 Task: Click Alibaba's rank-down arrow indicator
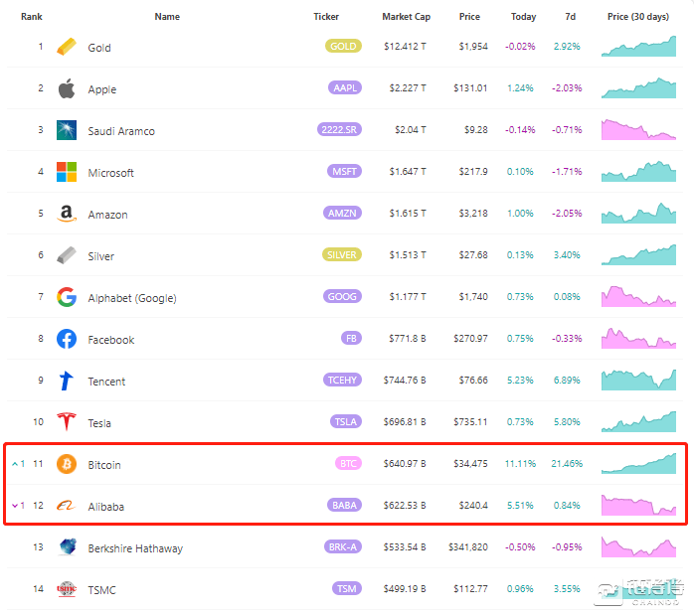[x=18, y=506]
